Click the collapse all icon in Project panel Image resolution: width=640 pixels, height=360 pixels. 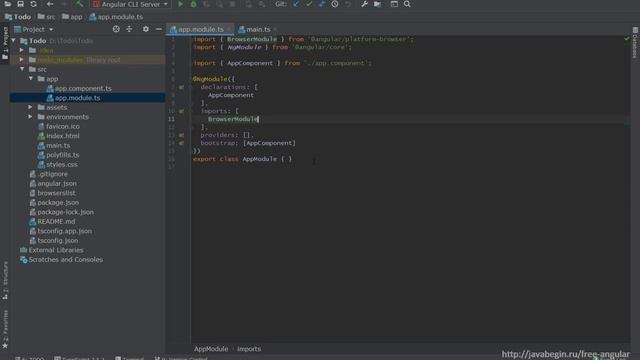pos(129,29)
